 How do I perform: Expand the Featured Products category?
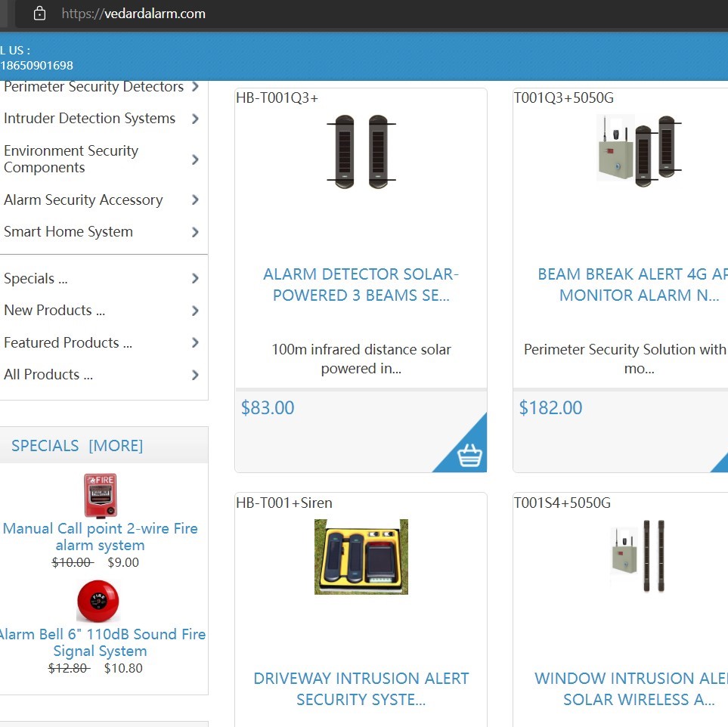tap(195, 342)
